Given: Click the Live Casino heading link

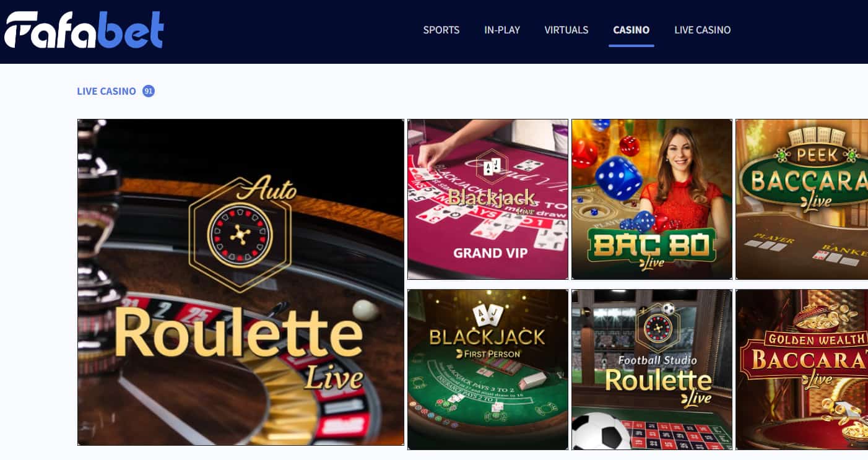Looking at the screenshot, I should point(106,91).
